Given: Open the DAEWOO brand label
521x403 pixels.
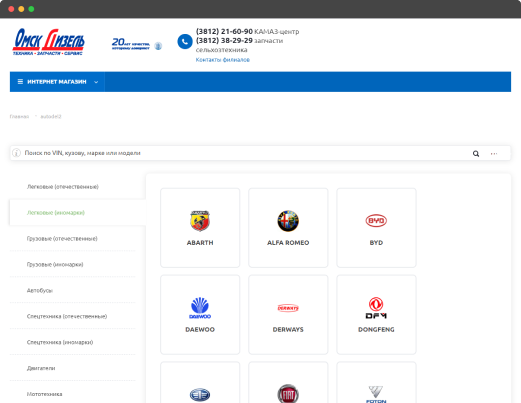Looking at the screenshot, I should (x=200, y=329).
